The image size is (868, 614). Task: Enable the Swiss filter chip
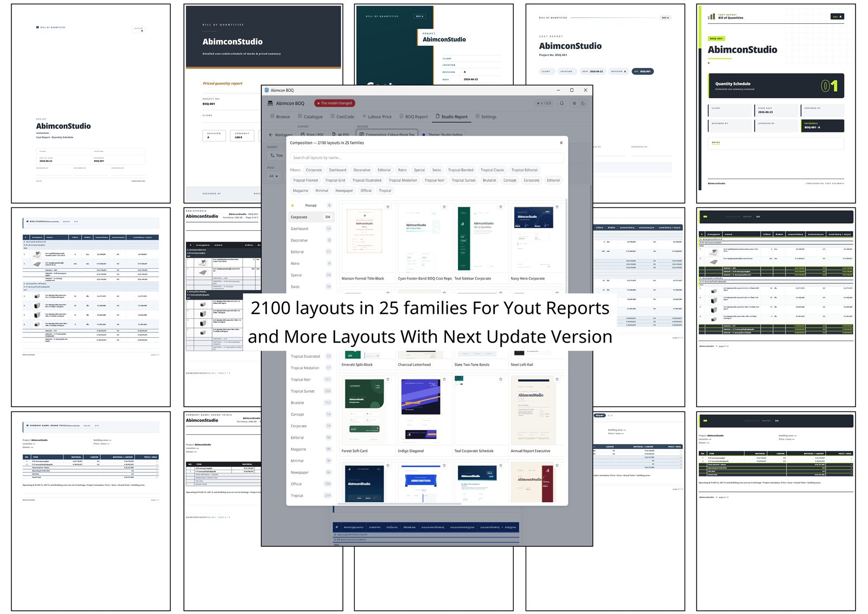(x=437, y=170)
